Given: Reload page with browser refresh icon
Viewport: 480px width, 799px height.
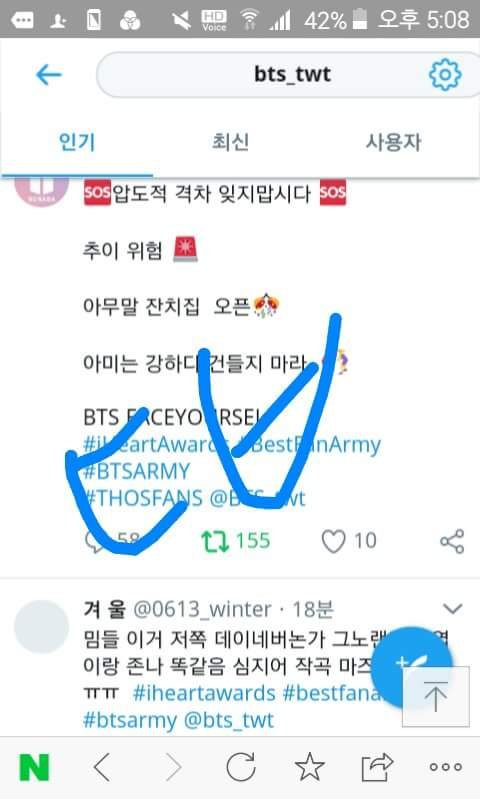Looking at the screenshot, I should click(241, 767).
